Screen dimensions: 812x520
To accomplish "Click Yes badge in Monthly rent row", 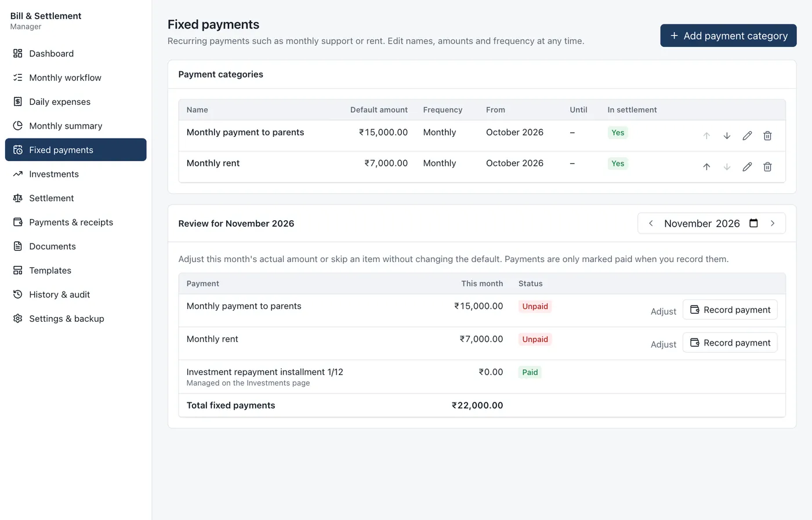I will (618, 163).
